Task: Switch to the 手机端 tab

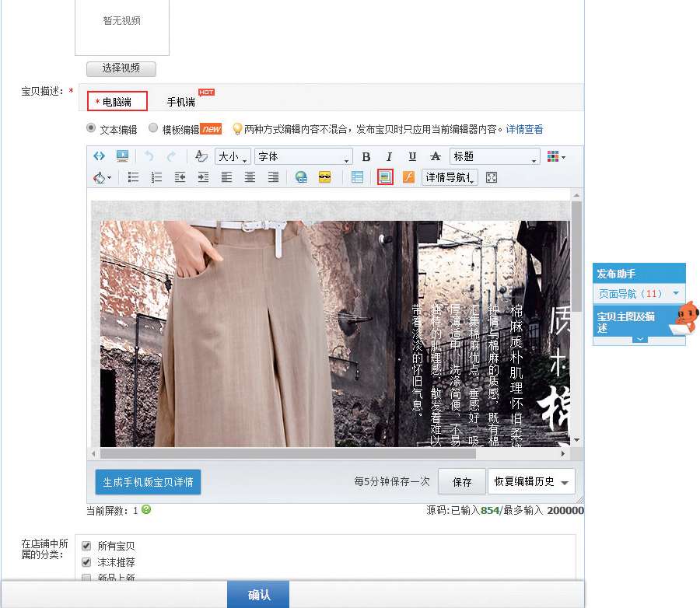Action: click(x=181, y=102)
